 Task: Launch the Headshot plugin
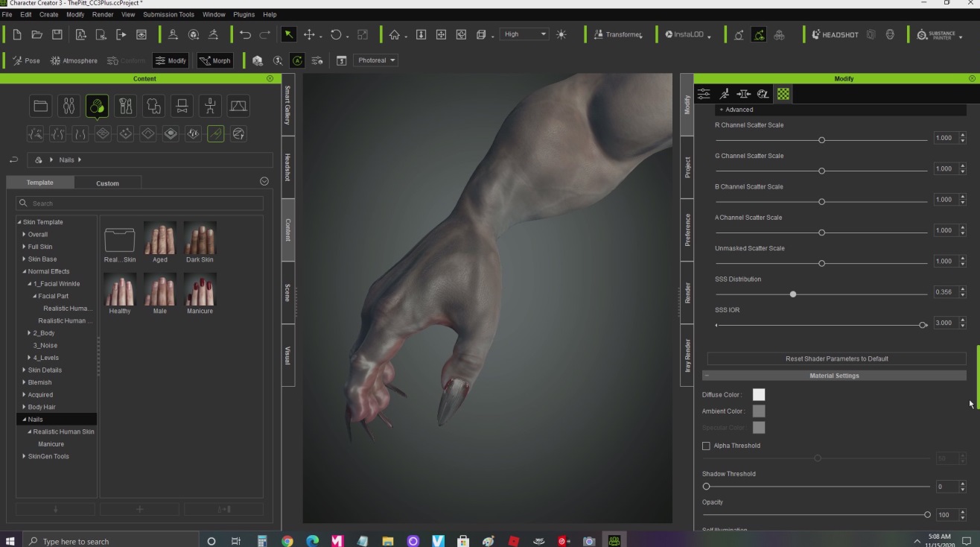click(x=835, y=34)
